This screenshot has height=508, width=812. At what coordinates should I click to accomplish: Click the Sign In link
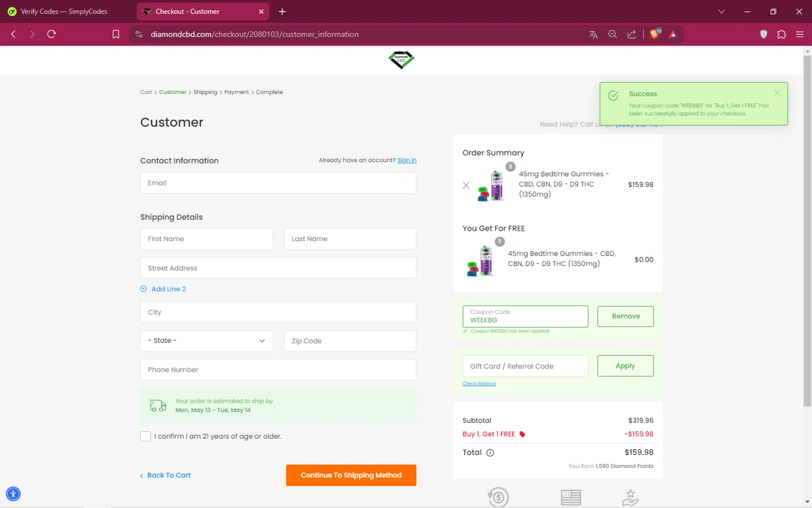click(x=407, y=160)
